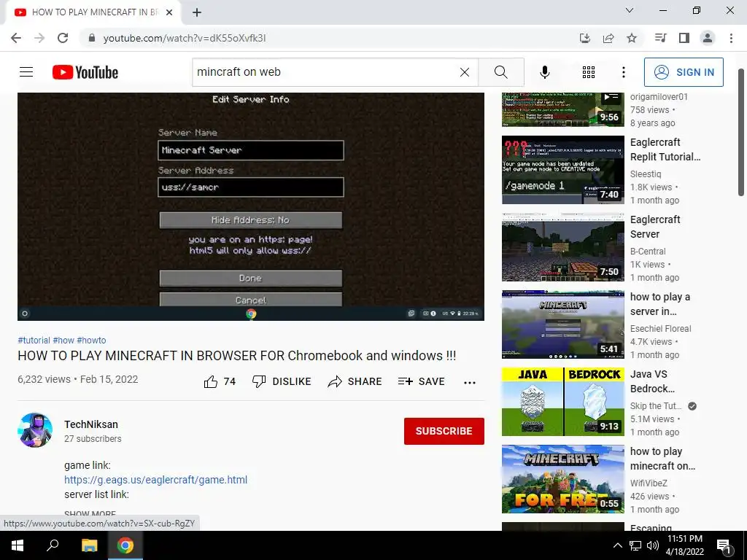Open media controls in Chrome toolbar
747x560 pixels.
click(x=661, y=38)
